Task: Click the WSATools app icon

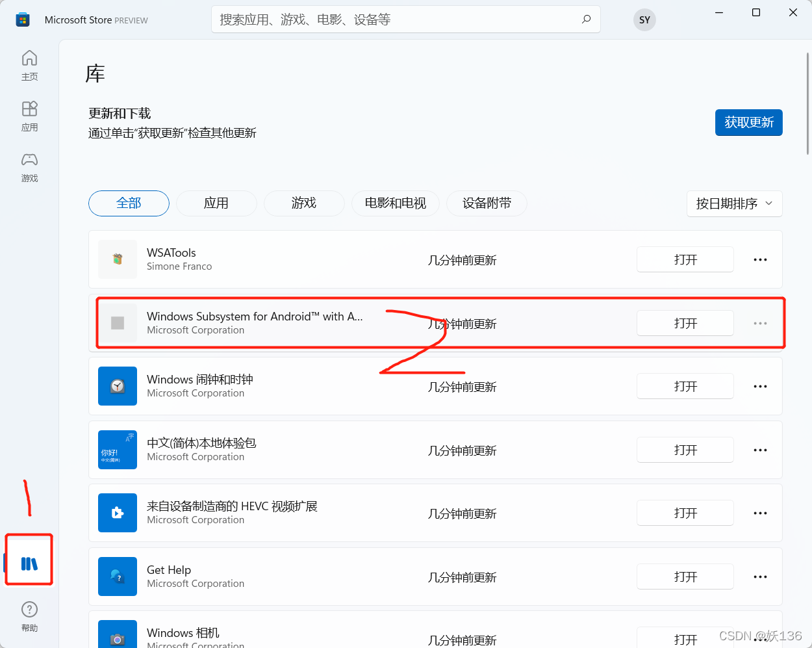Action: point(118,259)
